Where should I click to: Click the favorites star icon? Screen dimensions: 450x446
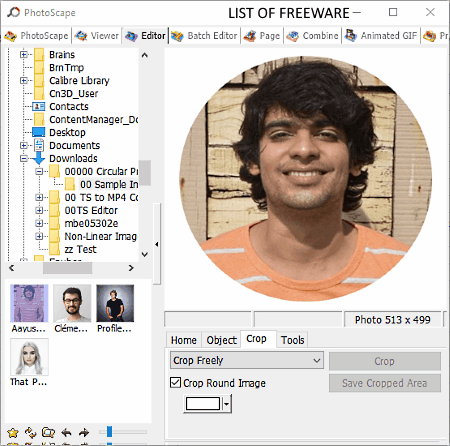(13, 433)
